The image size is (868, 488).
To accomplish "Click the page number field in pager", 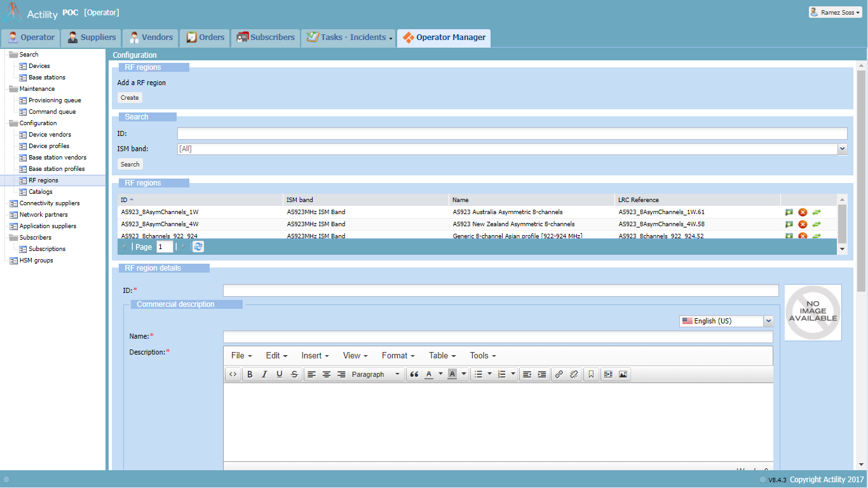I will click(165, 247).
